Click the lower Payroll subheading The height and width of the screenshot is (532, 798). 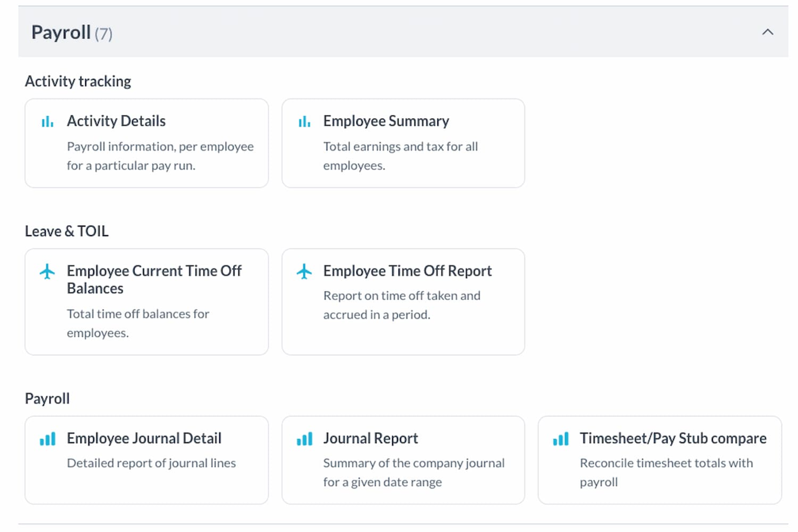pyautogui.click(x=47, y=398)
